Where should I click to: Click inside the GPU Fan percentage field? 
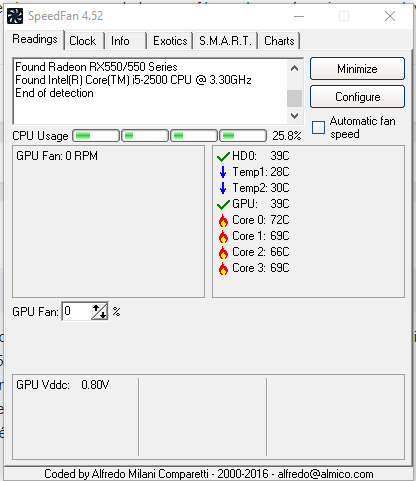coord(77,311)
